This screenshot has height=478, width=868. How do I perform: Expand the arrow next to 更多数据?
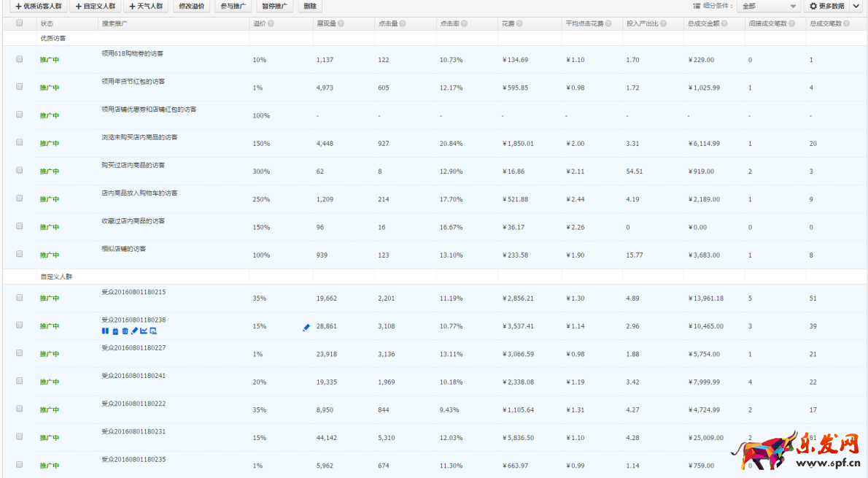[x=856, y=6]
